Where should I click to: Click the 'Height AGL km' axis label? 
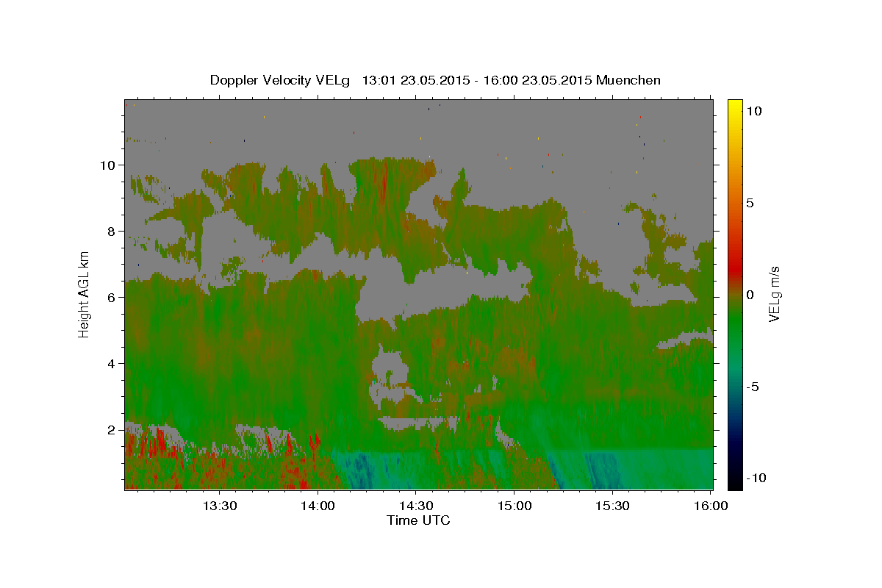[x=84, y=293]
